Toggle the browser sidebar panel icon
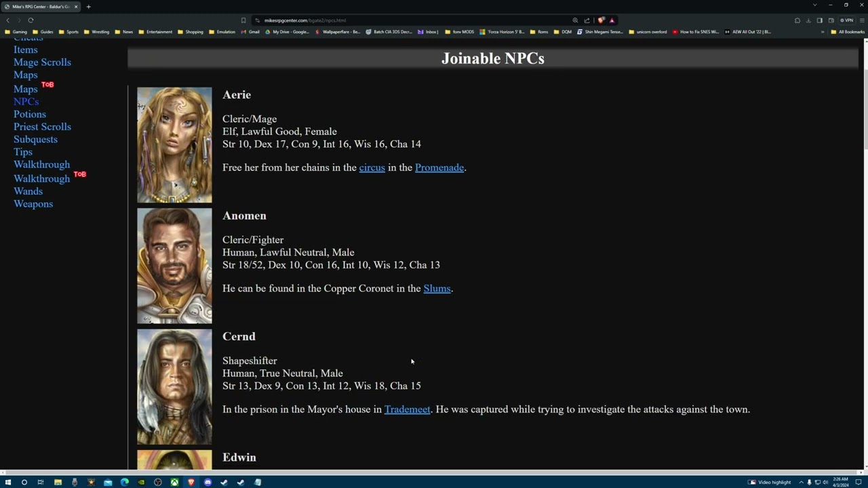 point(820,20)
